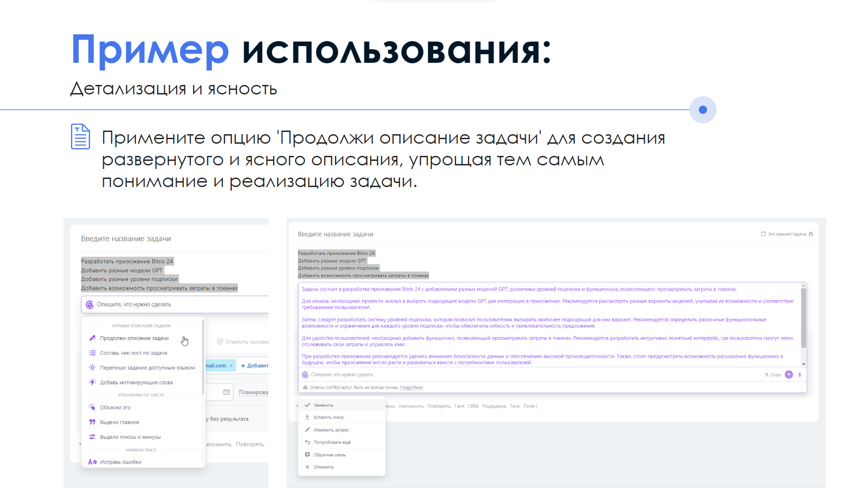Open the 'Подробнее' link about CoPilot answers

click(411, 388)
